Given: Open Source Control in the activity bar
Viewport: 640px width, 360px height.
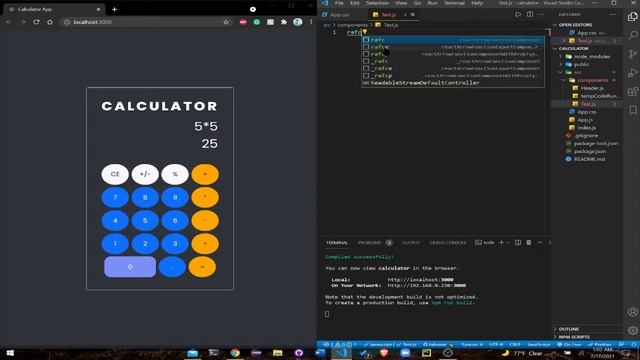Looking at the screenshot, I should pos(633,54).
